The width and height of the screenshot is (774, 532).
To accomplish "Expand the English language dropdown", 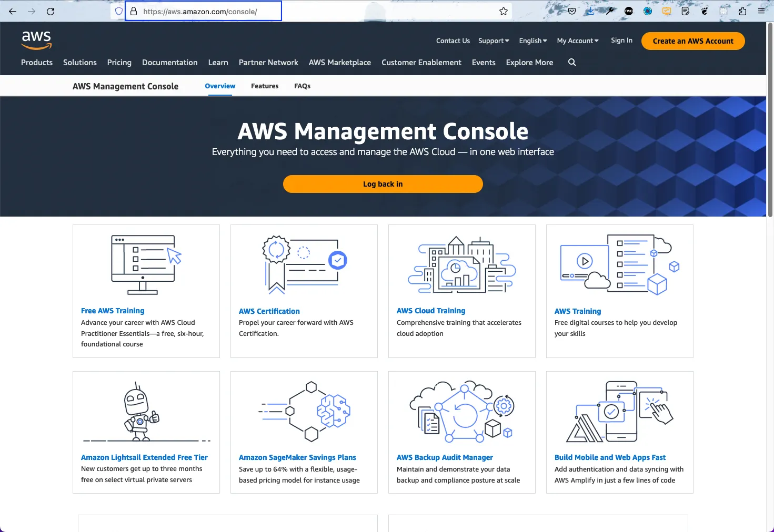I will (x=533, y=41).
